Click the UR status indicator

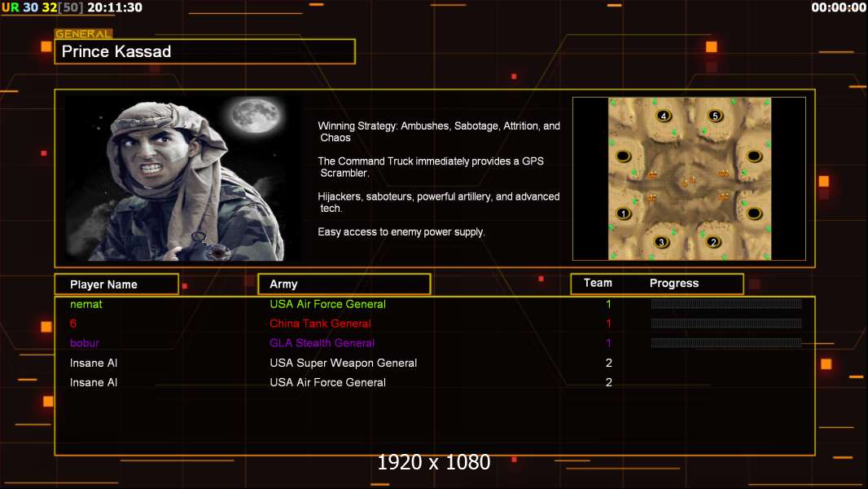tap(11, 7)
